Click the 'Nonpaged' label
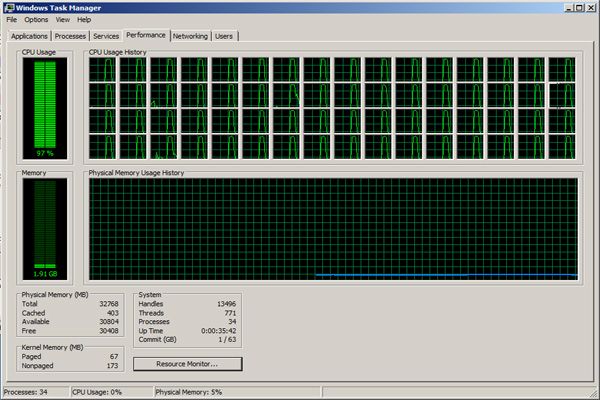Viewport: 600px width, 400px height. click(x=38, y=366)
